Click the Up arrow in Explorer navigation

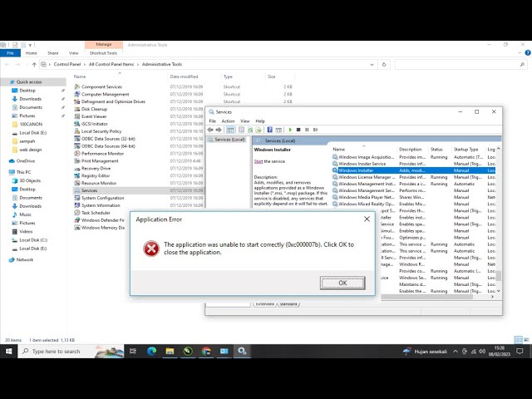point(34,65)
